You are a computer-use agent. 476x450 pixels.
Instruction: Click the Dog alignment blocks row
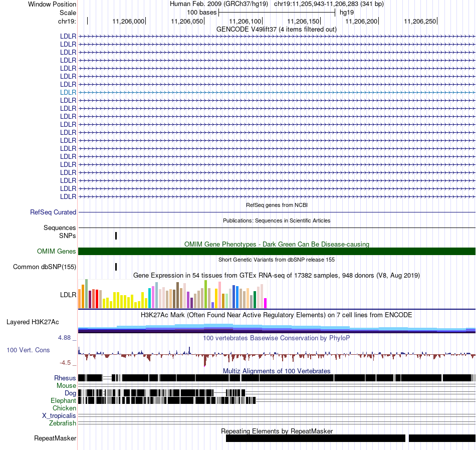tap(161, 393)
